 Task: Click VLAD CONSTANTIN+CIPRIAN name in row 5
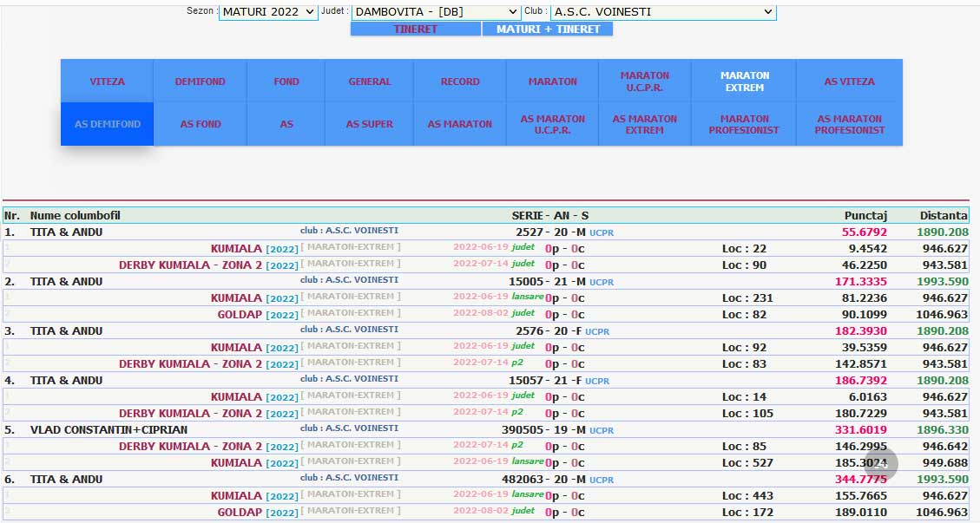click(x=109, y=430)
